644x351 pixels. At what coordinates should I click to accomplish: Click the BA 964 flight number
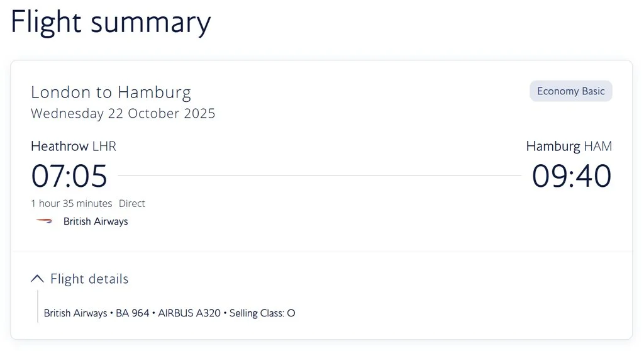pos(132,313)
